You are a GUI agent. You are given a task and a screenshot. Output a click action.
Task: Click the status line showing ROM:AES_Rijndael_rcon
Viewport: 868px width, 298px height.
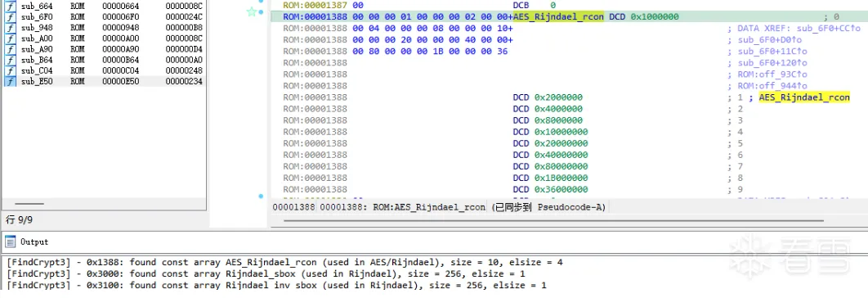pyautogui.click(x=438, y=207)
